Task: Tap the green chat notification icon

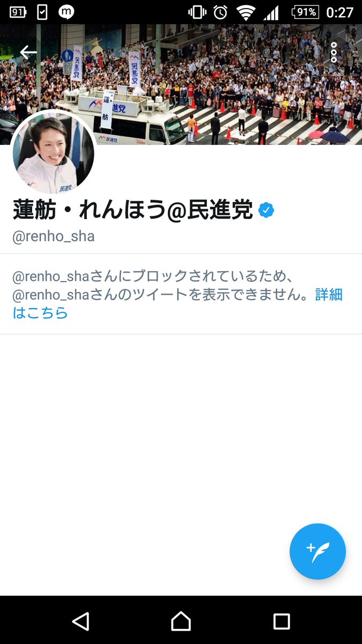Action: coord(66,12)
